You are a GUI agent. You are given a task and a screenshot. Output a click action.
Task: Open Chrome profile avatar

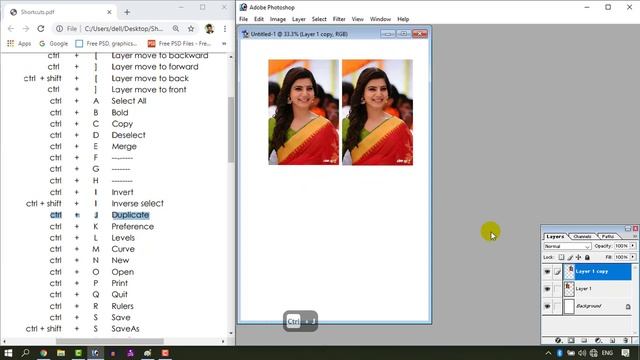[209, 29]
